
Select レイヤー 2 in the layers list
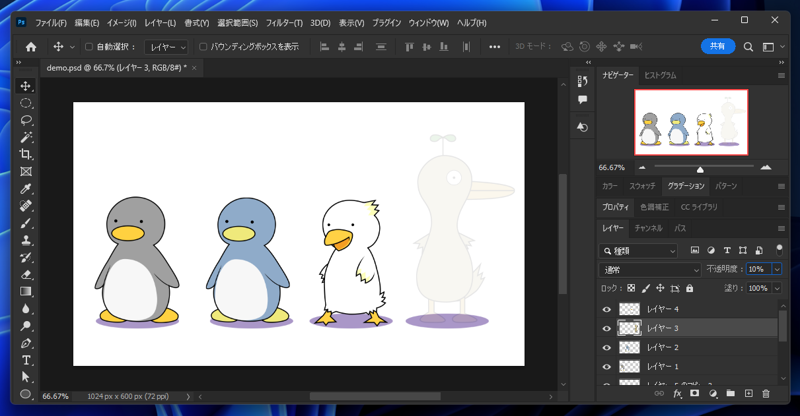click(662, 347)
